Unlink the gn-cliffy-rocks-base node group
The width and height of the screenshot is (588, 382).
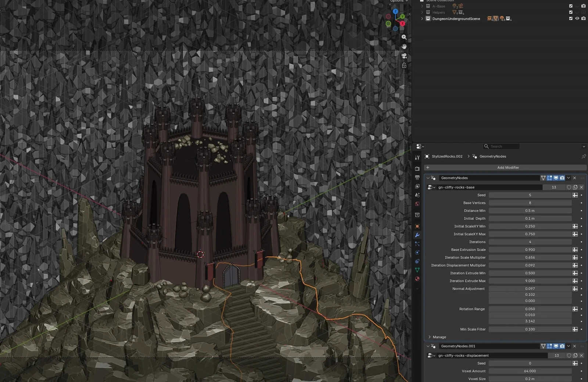click(x=581, y=187)
